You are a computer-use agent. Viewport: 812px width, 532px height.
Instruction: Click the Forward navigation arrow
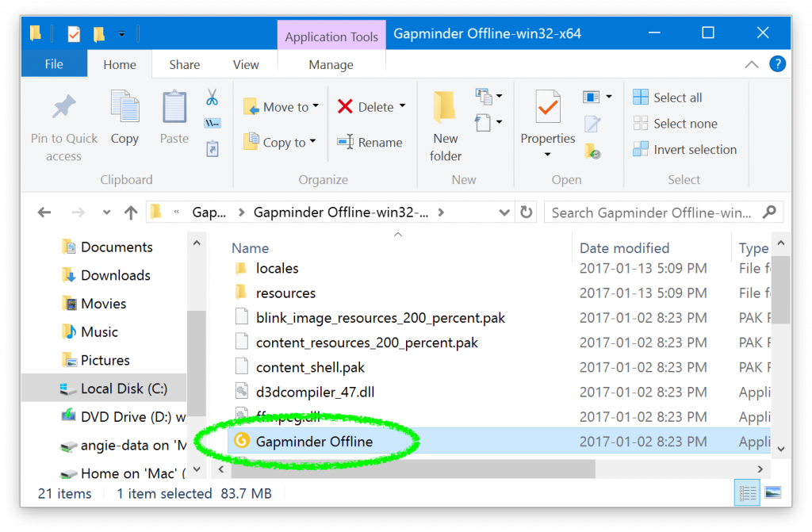(x=79, y=212)
